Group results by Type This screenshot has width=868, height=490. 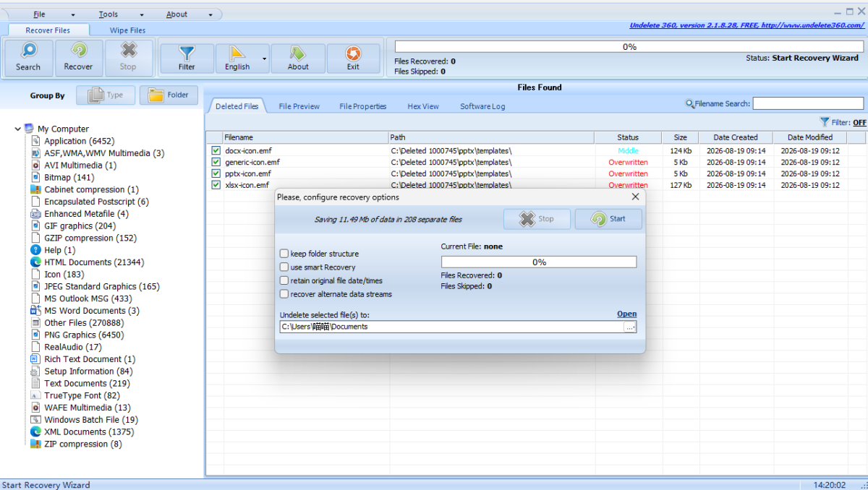coord(106,95)
